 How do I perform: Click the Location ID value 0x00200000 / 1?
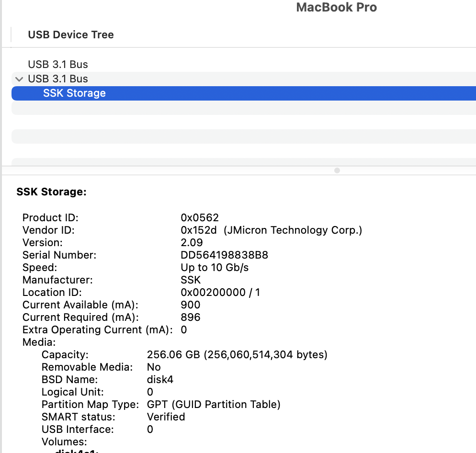tap(220, 293)
